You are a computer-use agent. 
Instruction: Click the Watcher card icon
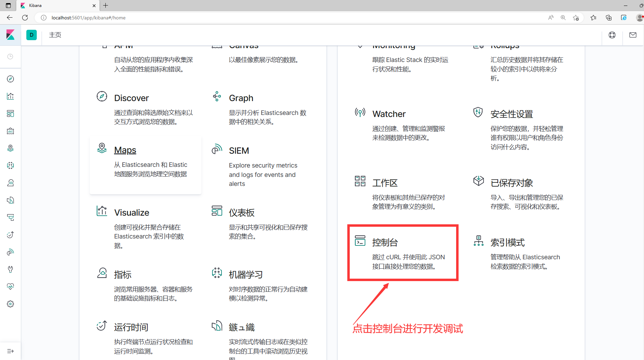point(360,112)
